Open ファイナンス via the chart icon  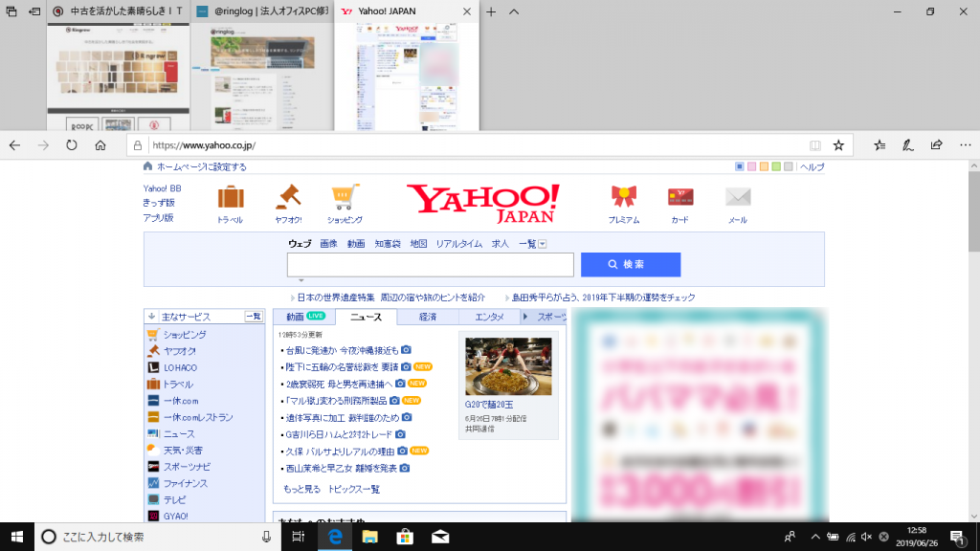pos(152,482)
